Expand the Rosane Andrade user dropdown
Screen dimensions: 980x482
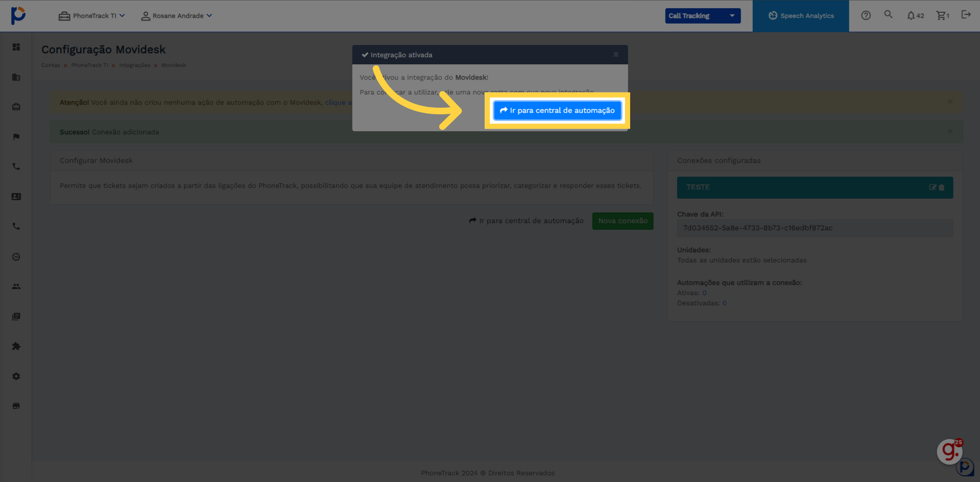pos(177,16)
